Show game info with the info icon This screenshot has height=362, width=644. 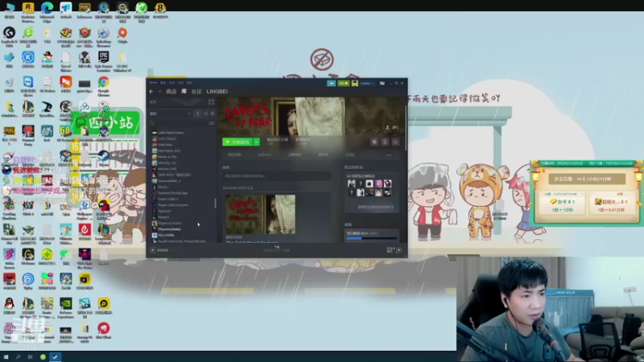385,142
